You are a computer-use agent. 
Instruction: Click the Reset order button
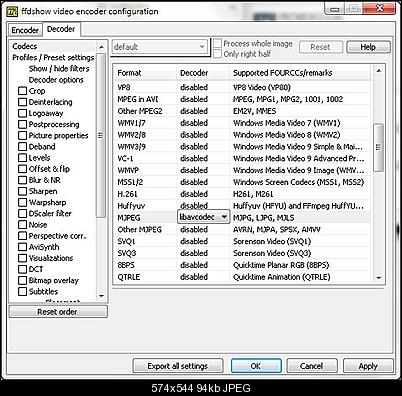58,312
